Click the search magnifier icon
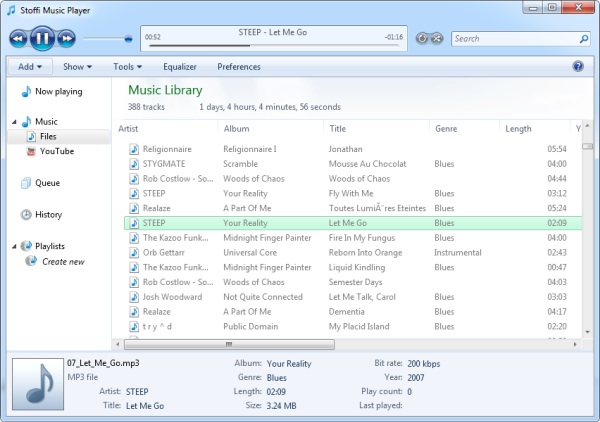Image resolution: width=600 pixels, height=422 pixels. (584, 39)
